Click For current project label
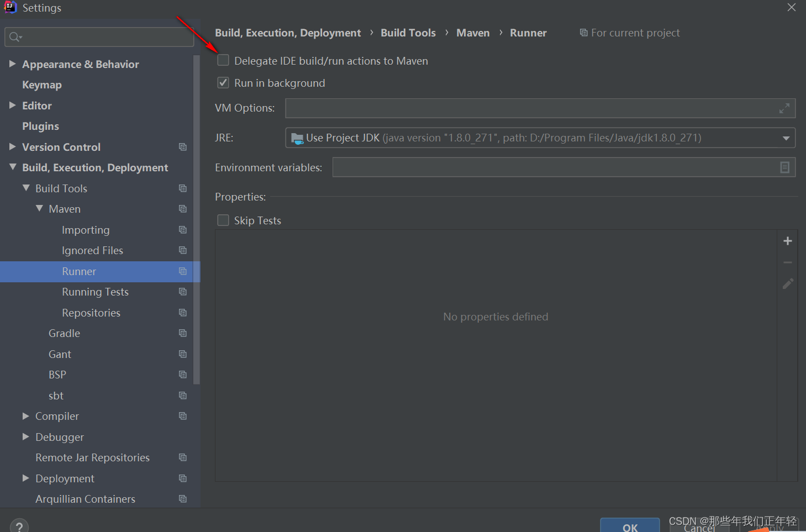This screenshot has width=806, height=532. (x=635, y=33)
